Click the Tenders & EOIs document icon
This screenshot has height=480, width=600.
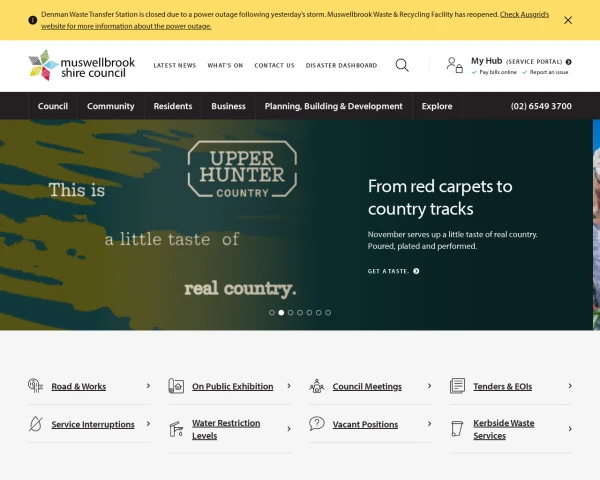(x=457, y=386)
